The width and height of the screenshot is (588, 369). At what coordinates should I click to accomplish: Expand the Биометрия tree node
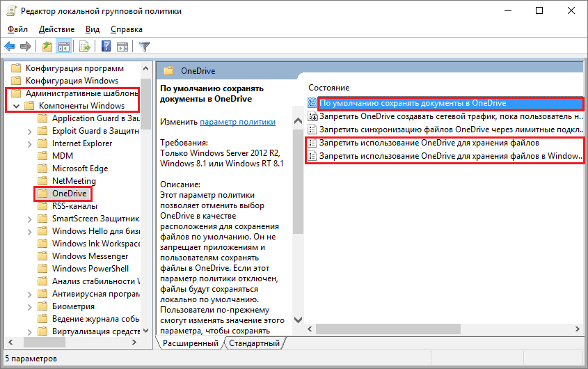[30, 307]
